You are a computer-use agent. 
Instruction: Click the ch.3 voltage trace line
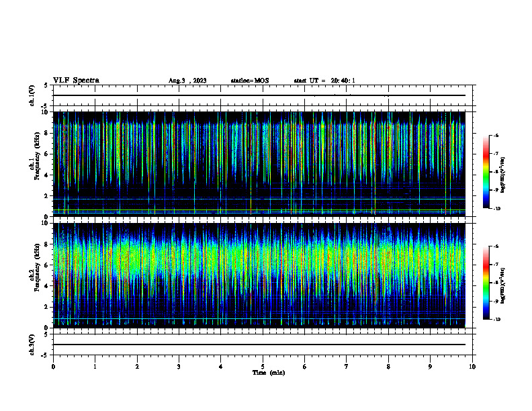259,345
